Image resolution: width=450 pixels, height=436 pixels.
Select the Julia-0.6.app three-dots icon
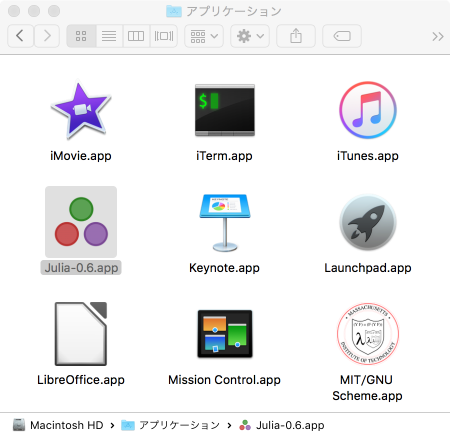coord(81,222)
